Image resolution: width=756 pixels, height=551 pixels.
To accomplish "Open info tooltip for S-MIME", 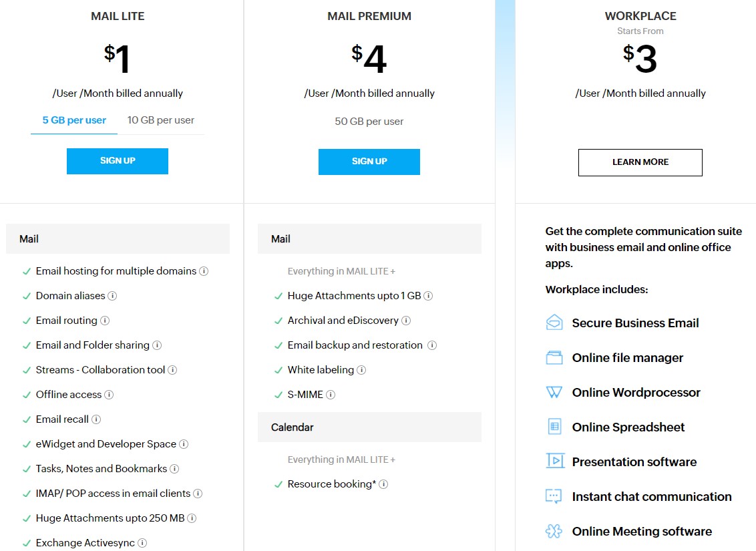I will [331, 395].
